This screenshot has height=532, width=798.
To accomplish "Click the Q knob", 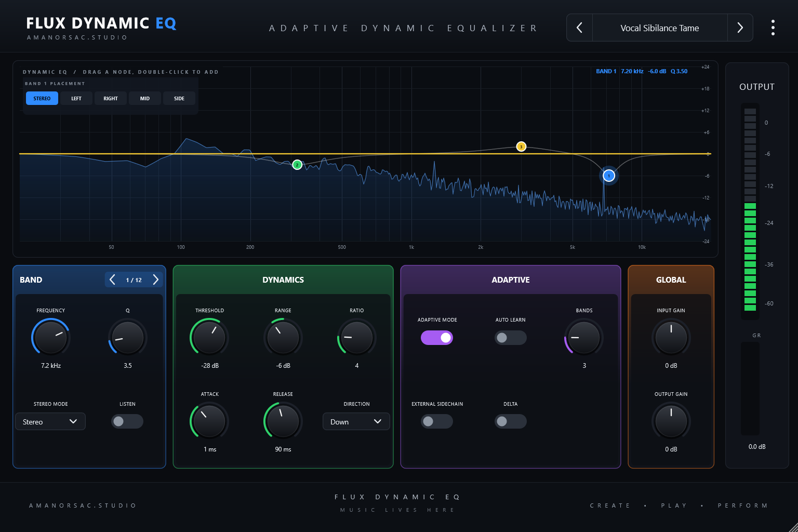I will tap(128, 337).
